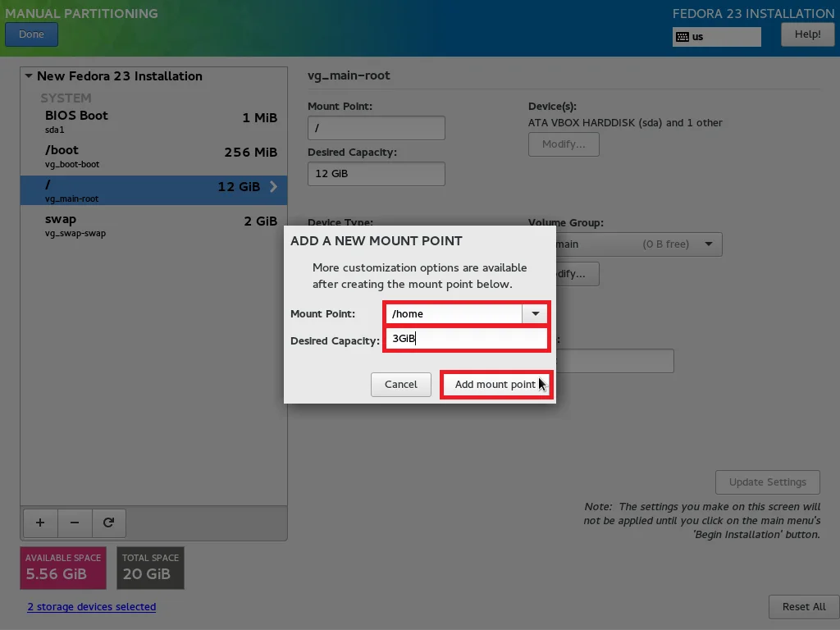This screenshot has height=630, width=840.
Task: Click the Mount Point field containing /home
Action: coord(454,313)
